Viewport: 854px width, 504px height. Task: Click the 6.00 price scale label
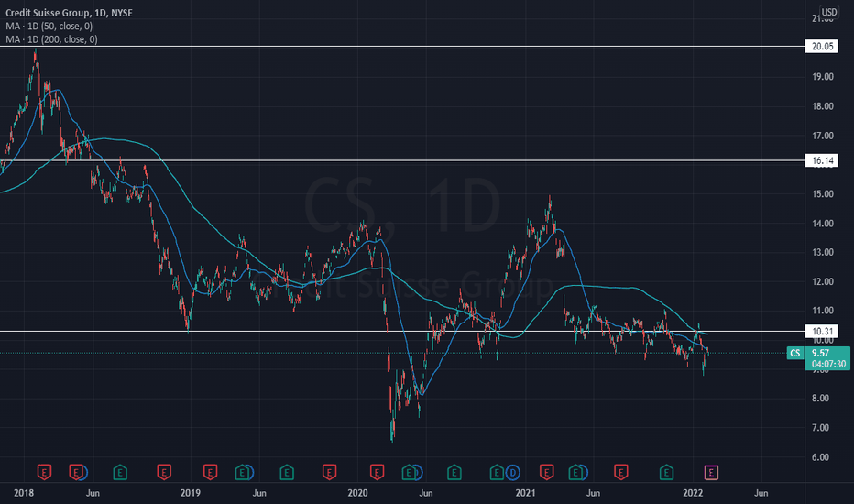820,457
